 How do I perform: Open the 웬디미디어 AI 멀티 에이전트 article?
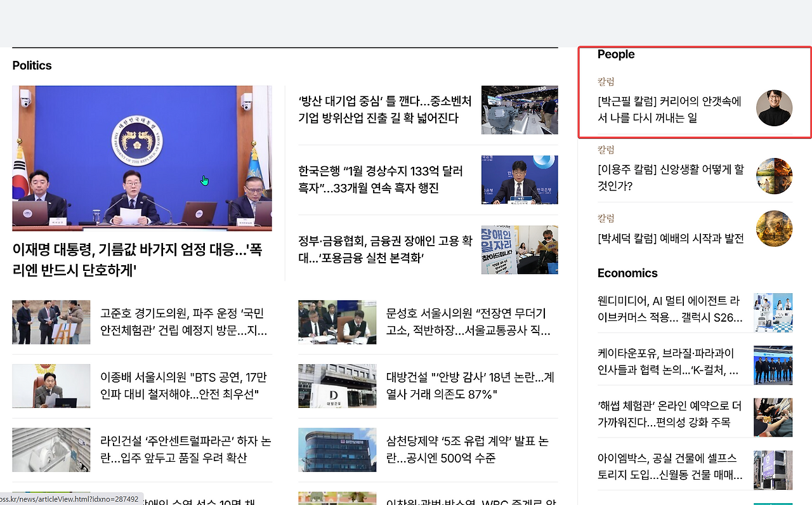[669, 309]
